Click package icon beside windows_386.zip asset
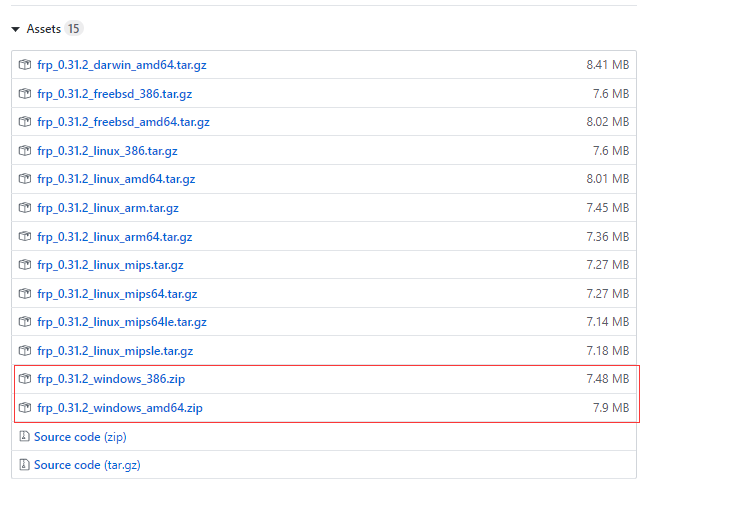Screen dimensions: 745x507 point(25,379)
